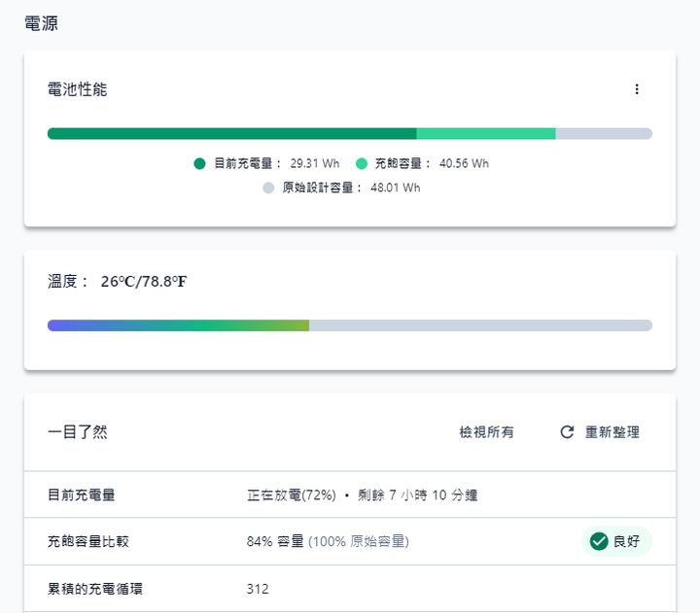Click the light green segment of battery bar
The image size is (700, 613).
[486, 133]
